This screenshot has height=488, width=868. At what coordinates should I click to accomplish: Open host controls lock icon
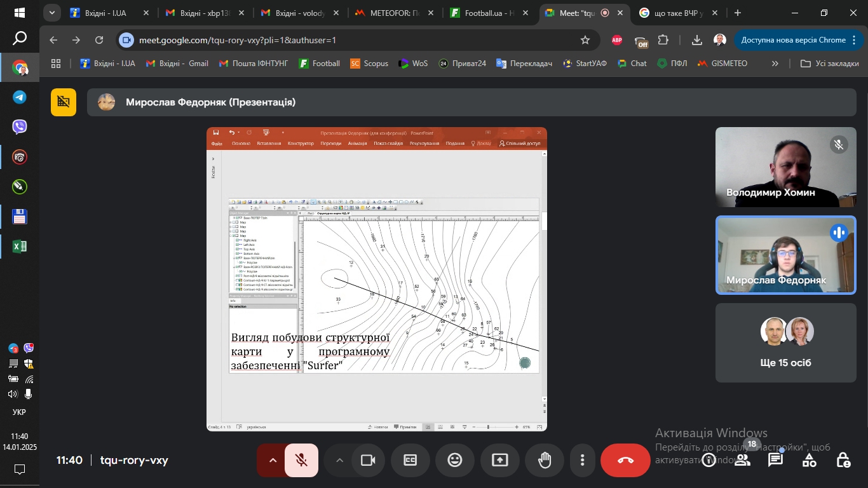pos(843,460)
